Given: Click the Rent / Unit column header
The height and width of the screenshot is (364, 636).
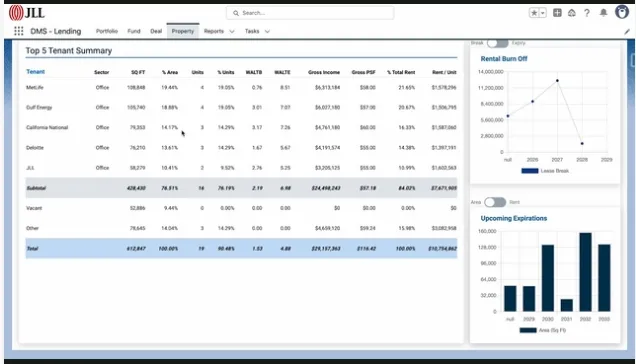Looking at the screenshot, I should (x=444, y=72).
